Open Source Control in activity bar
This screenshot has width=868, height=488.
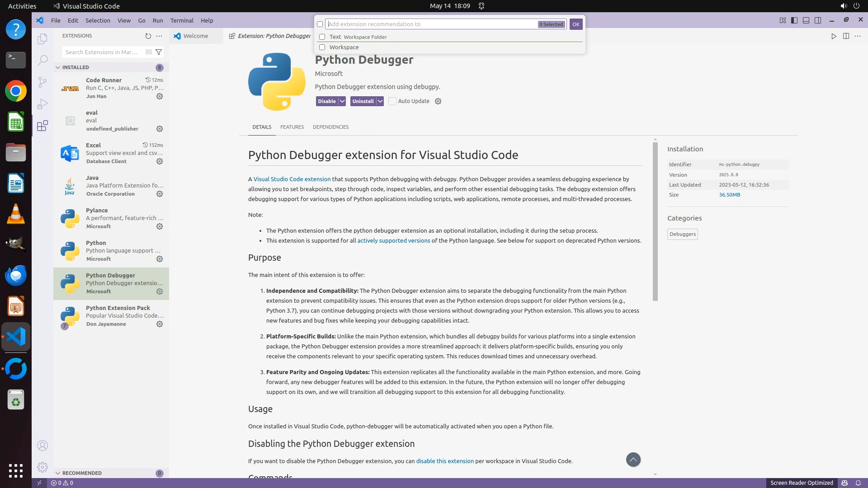coord(42,82)
